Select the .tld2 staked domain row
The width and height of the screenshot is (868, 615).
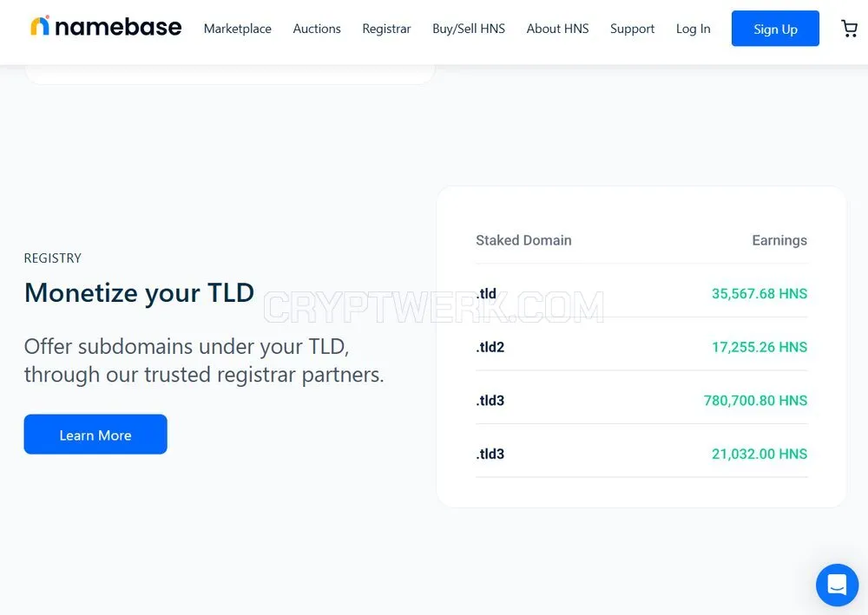pyautogui.click(x=641, y=347)
